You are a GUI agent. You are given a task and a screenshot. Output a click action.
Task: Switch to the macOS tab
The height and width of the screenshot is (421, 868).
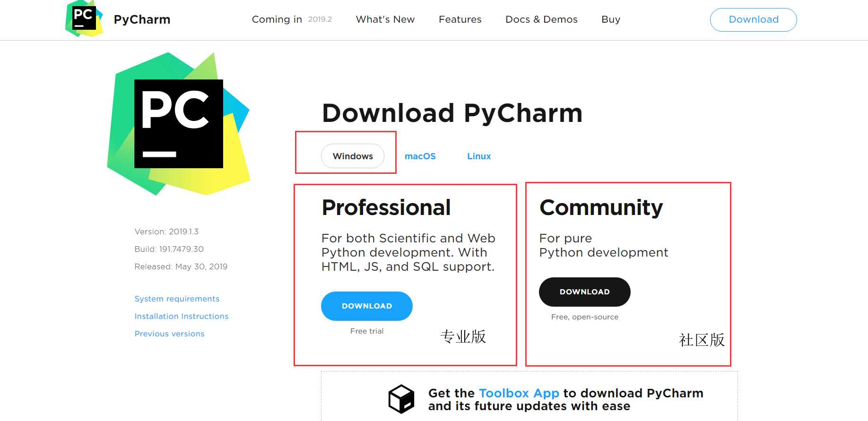pyautogui.click(x=420, y=156)
